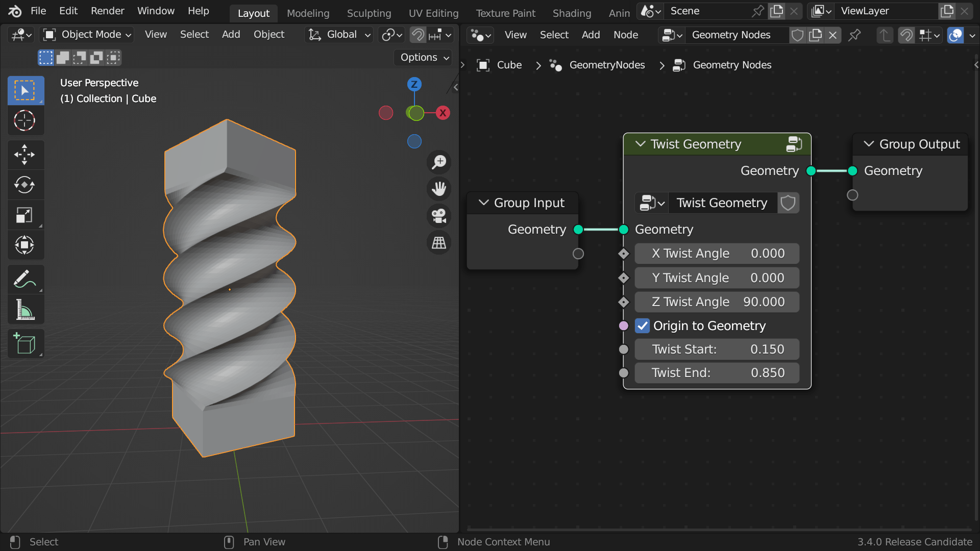Uncheck the Origin to Geometry checkbox
The width and height of the screenshot is (980, 551).
642,325
